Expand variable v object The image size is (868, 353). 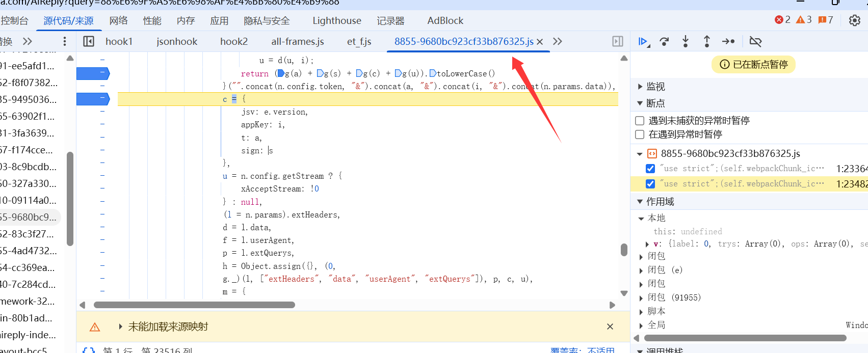[x=647, y=245]
